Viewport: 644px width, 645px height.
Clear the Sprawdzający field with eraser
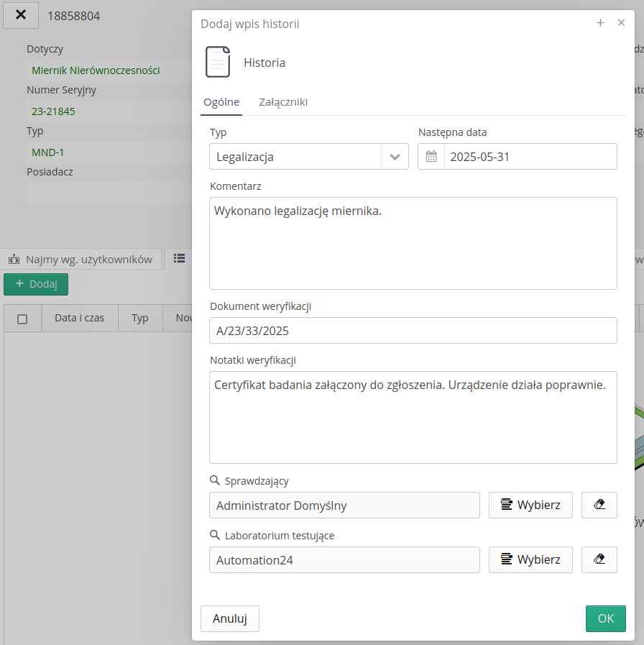click(599, 505)
